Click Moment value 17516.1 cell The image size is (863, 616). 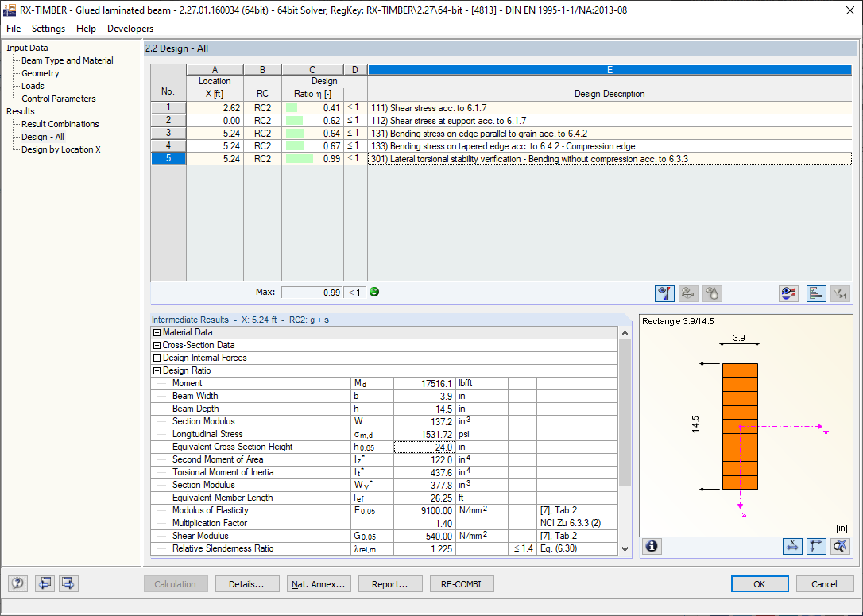[x=424, y=384]
